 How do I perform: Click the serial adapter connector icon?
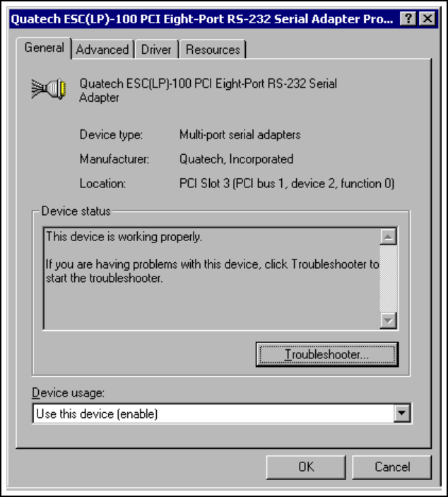click(49, 89)
